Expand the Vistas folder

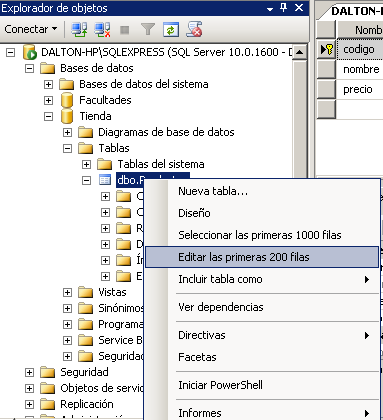(x=67, y=292)
